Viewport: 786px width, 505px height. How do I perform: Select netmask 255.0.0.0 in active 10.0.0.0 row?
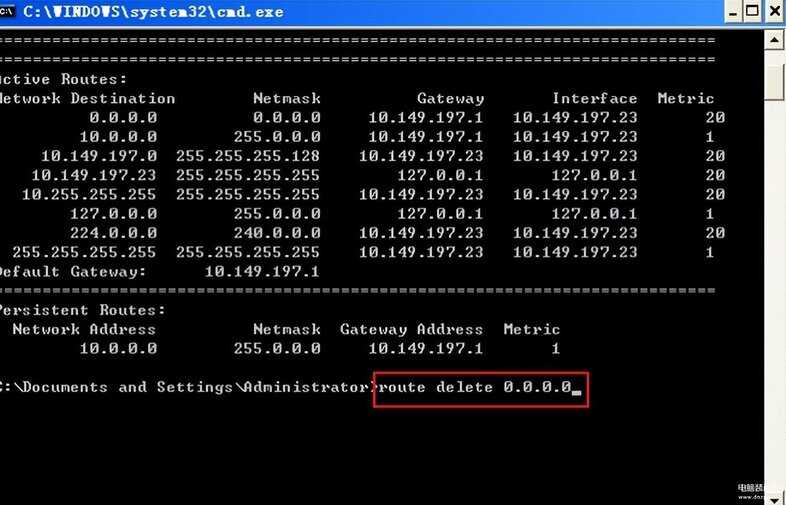[x=277, y=136]
